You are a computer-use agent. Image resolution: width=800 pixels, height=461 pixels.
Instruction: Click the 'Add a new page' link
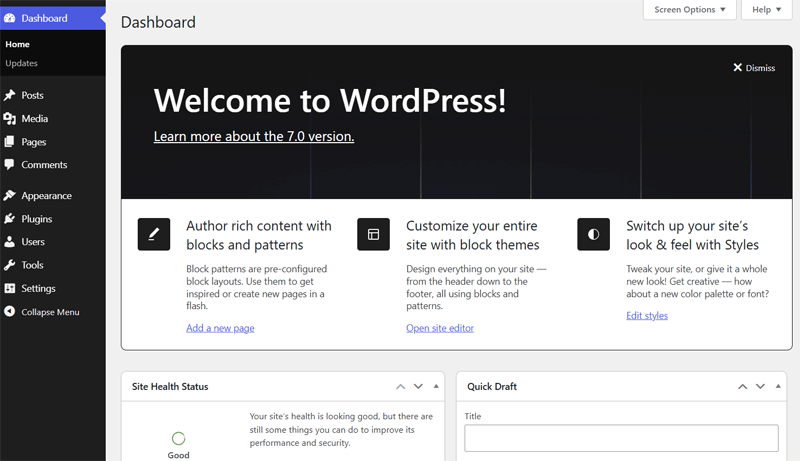coord(220,328)
